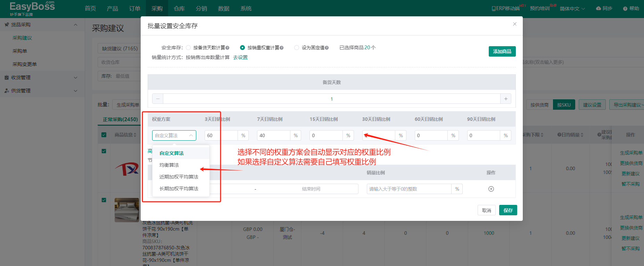644x266 pixels.
Task: Choose 长期加权平均算法 from dropdown list
Action: (x=181, y=189)
